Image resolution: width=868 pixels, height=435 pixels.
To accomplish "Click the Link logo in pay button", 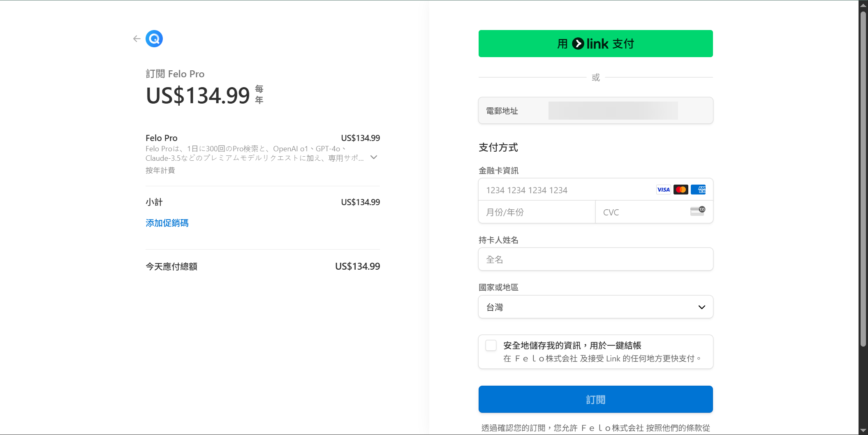I will click(x=590, y=44).
